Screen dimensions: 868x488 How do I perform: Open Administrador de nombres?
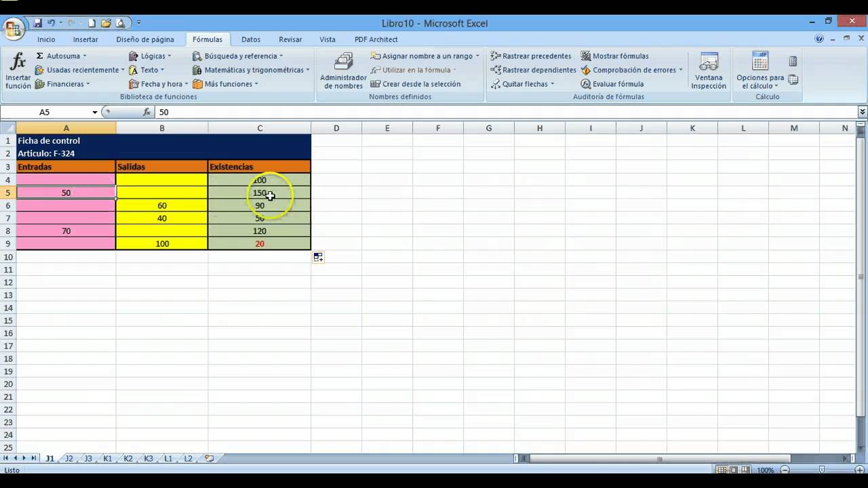coord(343,71)
